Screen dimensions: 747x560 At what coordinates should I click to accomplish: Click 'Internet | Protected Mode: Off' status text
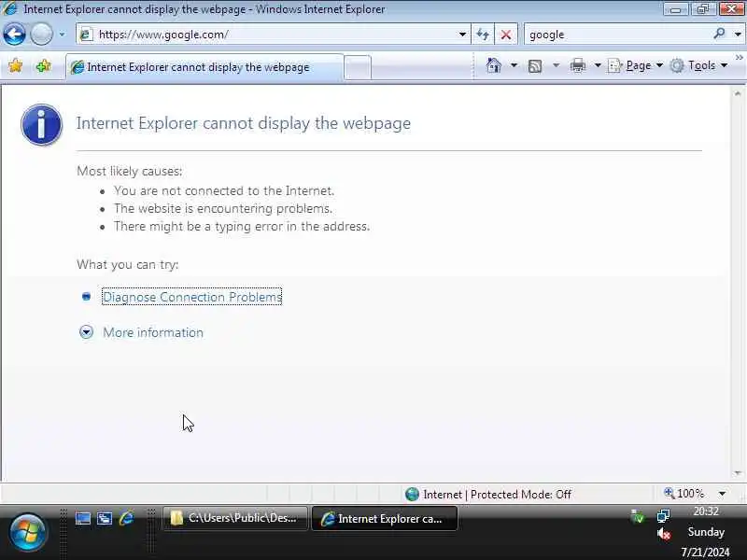point(497,495)
